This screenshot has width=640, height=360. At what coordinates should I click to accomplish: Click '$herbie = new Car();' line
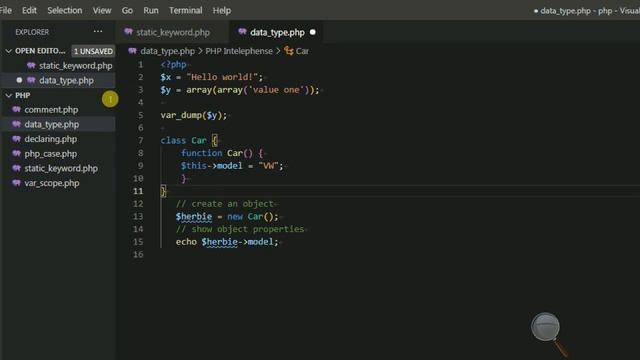pos(227,217)
